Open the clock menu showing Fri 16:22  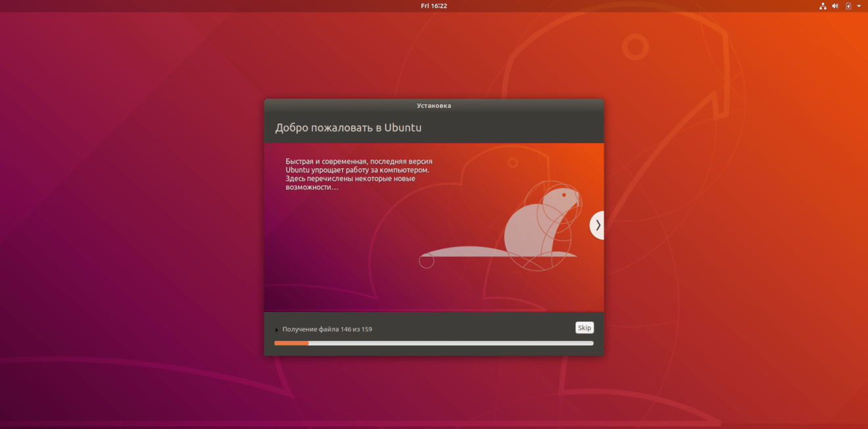pos(433,6)
